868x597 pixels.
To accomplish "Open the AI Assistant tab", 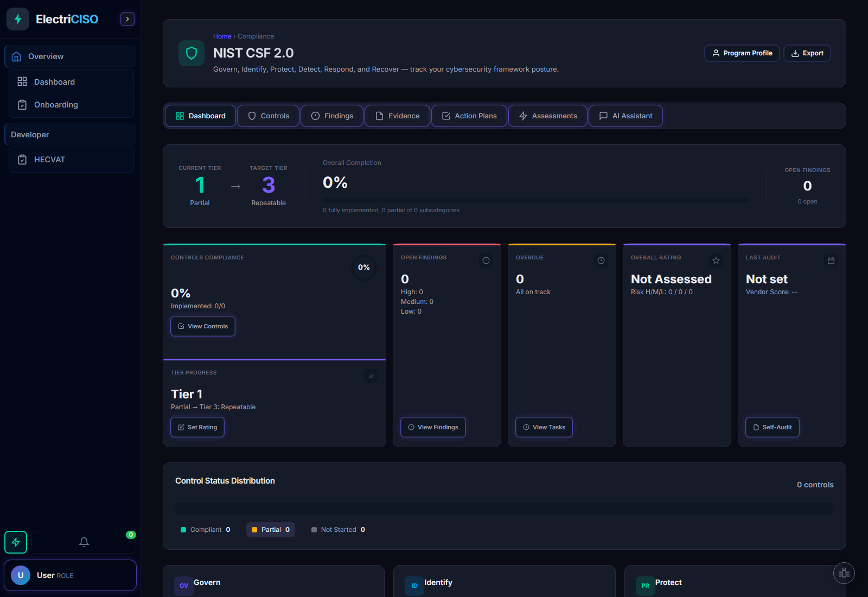I will click(625, 116).
